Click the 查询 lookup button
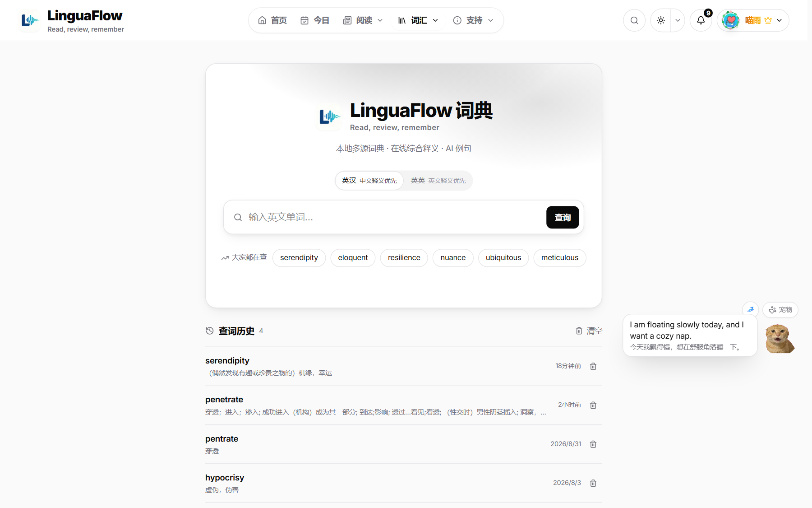The width and height of the screenshot is (812, 508). [x=563, y=217]
